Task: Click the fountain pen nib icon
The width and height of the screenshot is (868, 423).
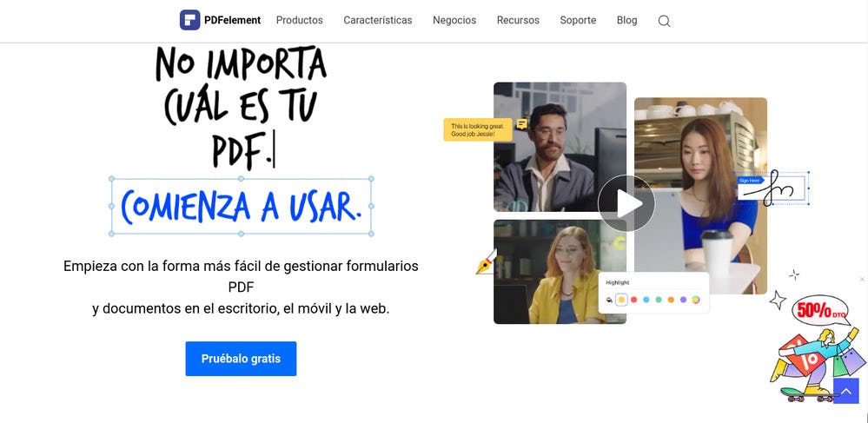Action: [486, 262]
